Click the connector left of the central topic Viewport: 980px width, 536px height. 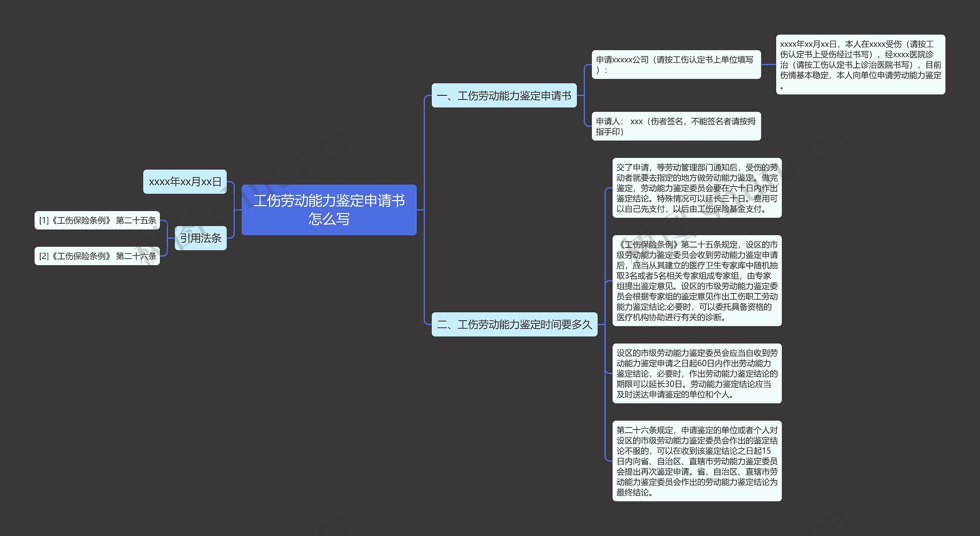(x=237, y=210)
